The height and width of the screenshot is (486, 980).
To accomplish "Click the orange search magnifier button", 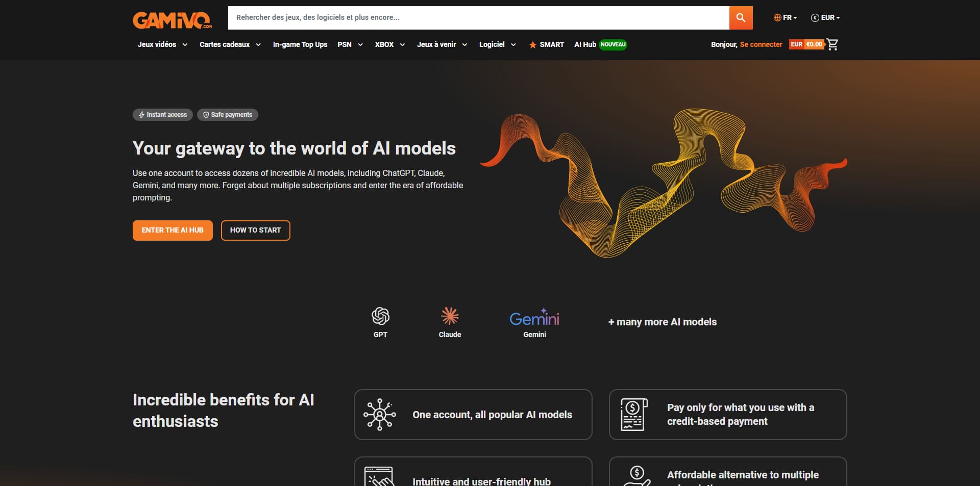I will [x=741, y=18].
